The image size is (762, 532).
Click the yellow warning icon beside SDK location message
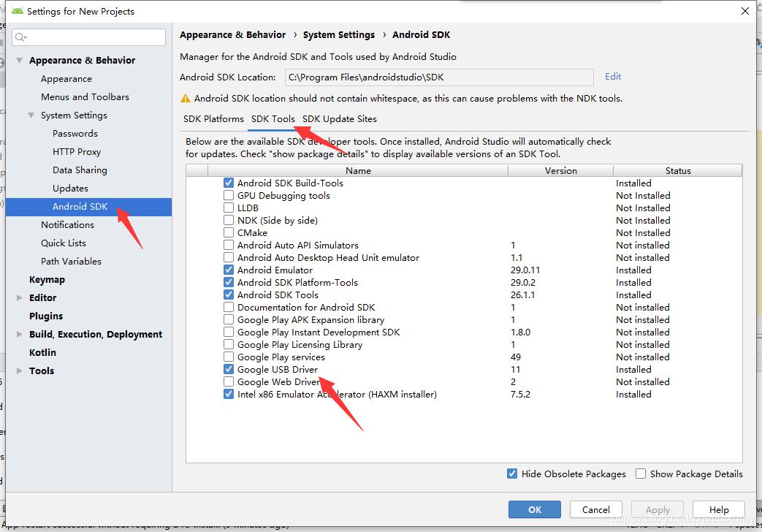click(185, 98)
